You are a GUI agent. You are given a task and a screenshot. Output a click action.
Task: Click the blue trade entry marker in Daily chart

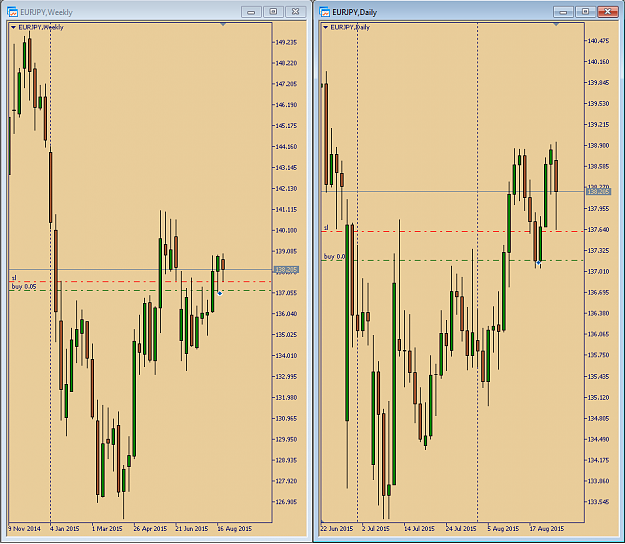[x=539, y=263]
